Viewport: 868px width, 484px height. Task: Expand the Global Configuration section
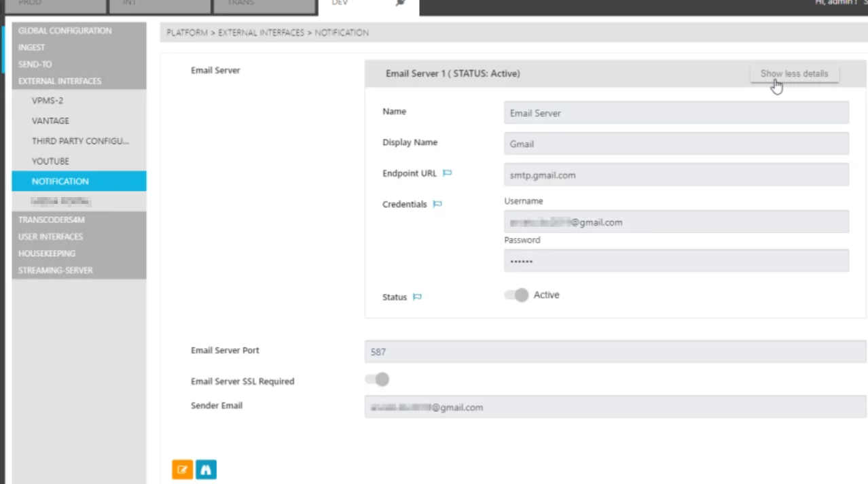(x=65, y=31)
